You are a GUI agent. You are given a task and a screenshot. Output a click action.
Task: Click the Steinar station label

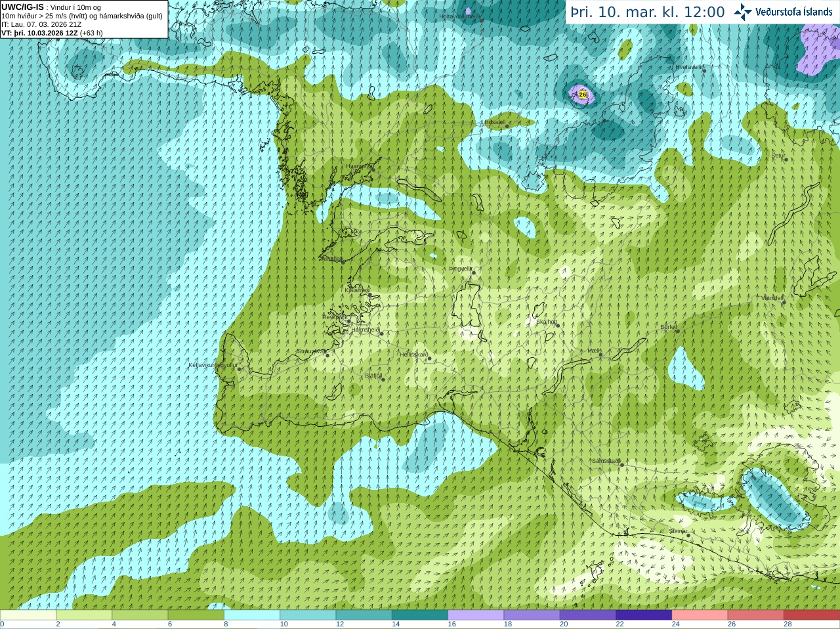pyautogui.click(x=678, y=531)
